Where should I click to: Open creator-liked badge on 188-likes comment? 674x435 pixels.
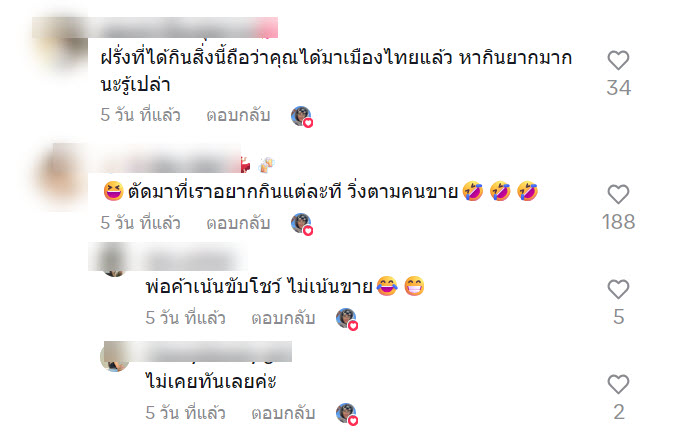(x=302, y=224)
